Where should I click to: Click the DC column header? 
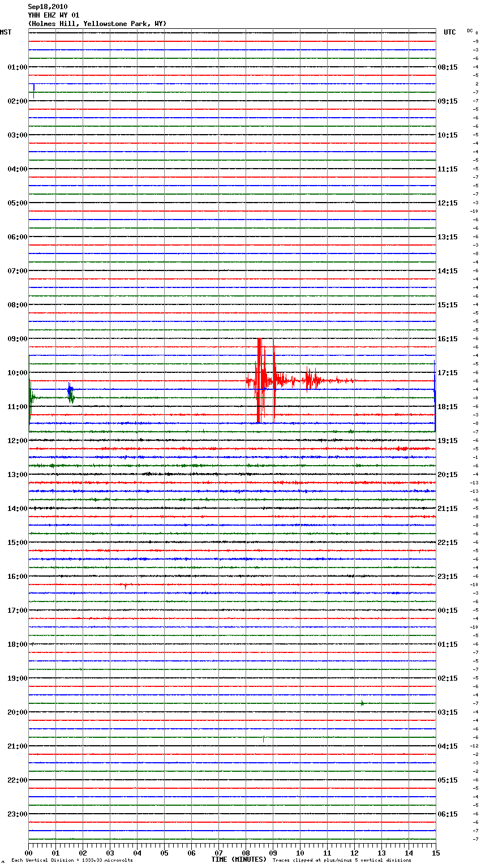(x=470, y=30)
